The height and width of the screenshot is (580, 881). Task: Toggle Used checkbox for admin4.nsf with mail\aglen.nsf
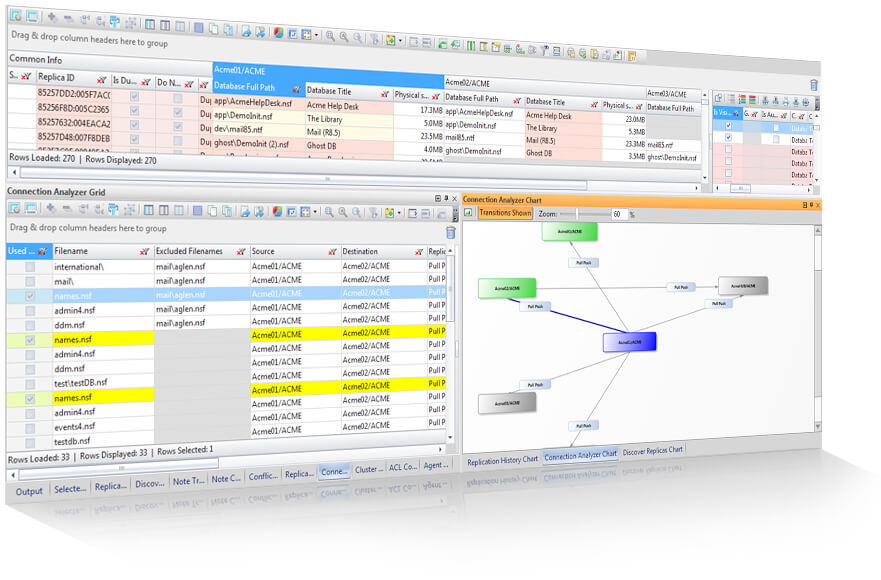coord(30,310)
